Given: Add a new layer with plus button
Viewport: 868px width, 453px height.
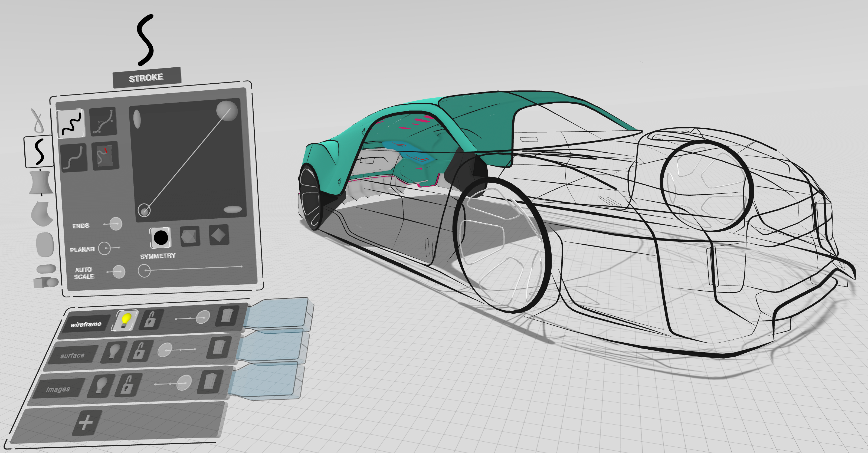Looking at the screenshot, I should pyautogui.click(x=87, y=422).
